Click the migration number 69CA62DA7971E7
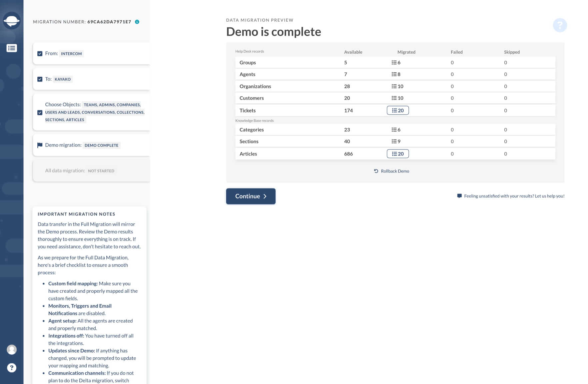This screenshot has width=588, height=384. pos(109,22)
